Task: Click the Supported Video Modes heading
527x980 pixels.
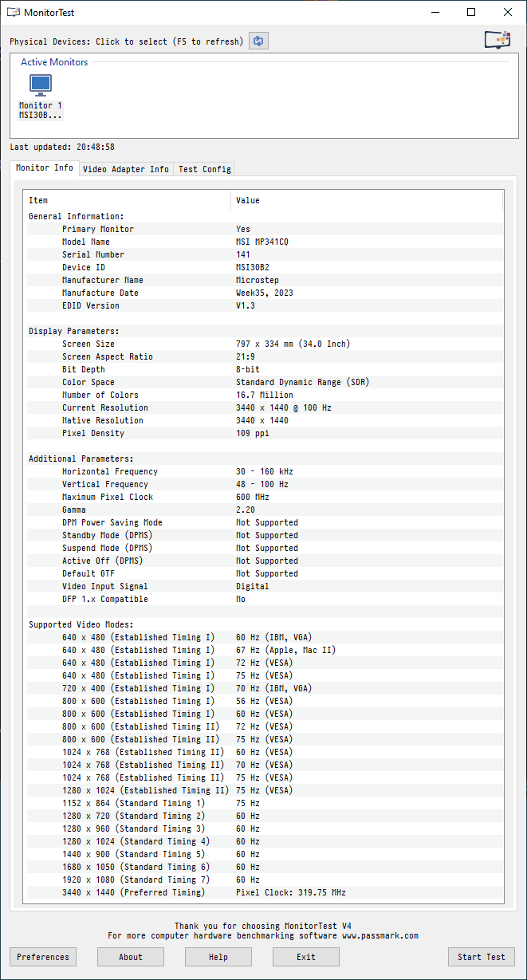Action: (81, 624)
